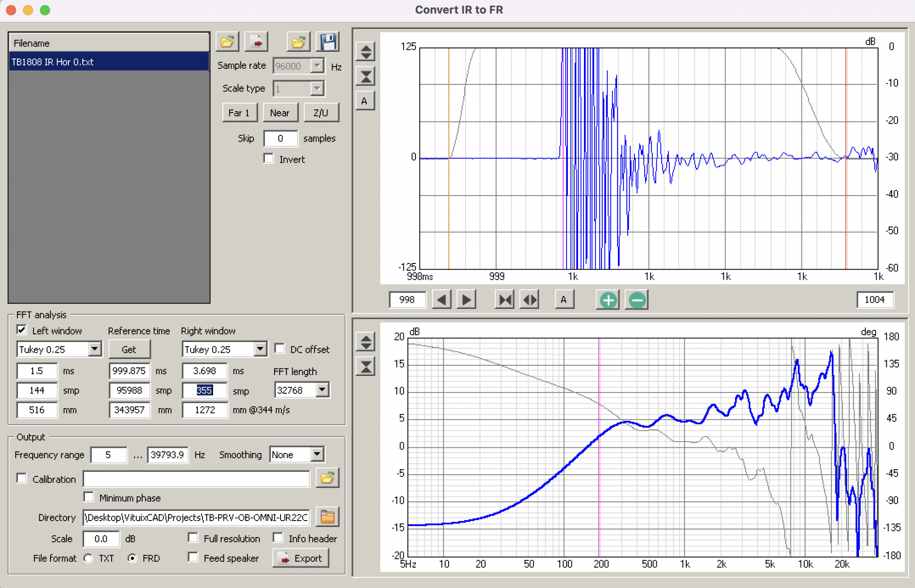Open settings file folder icon near the save icon

(x=298, y=42)
